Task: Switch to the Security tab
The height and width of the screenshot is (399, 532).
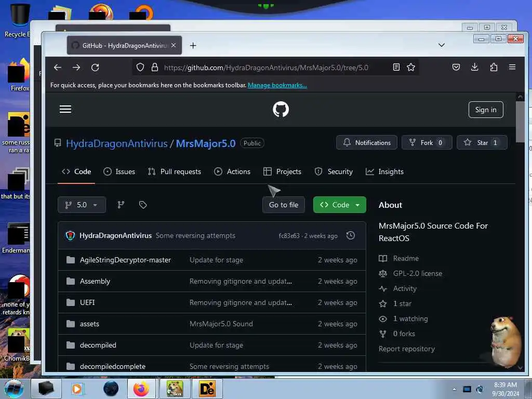Action: tap(334, 171)
